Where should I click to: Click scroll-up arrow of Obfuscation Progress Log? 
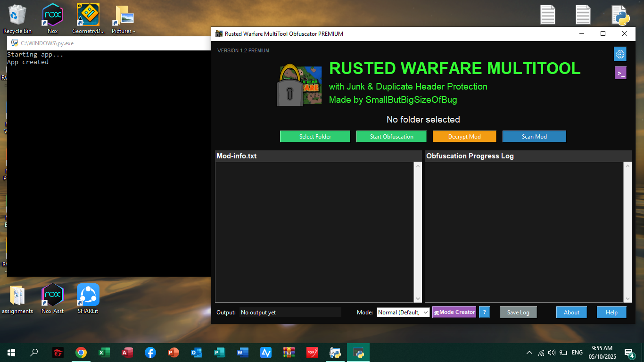627,165
